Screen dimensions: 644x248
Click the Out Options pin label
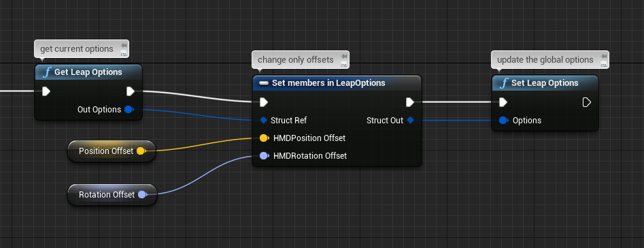[99, 110]
